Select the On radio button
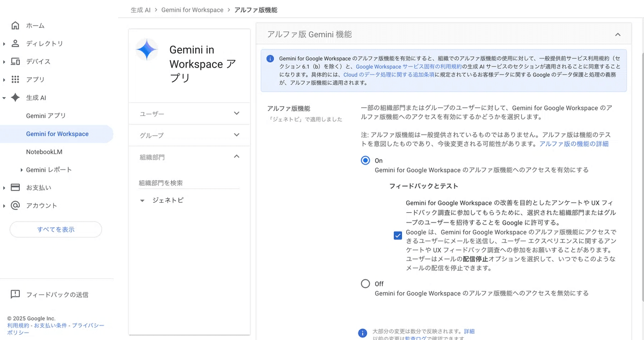Screen dimensions: 644x340 [x=365, y=160]
